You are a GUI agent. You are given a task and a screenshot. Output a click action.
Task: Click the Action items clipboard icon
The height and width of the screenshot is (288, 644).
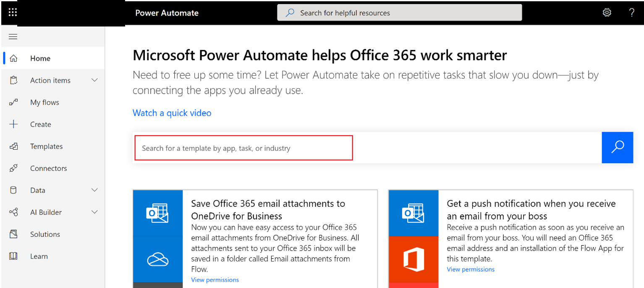(13, 80)
